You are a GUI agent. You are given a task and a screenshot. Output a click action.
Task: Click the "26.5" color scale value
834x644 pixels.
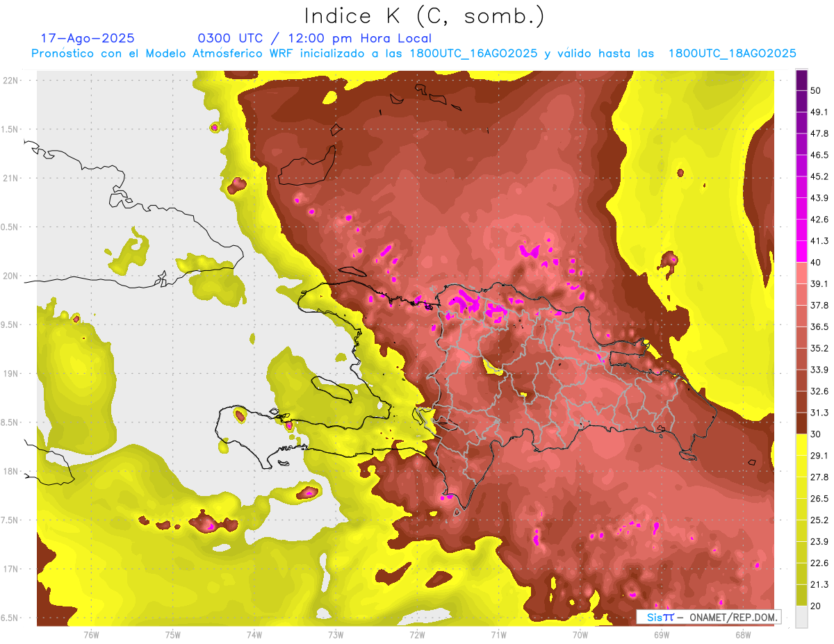click(819, 499)
